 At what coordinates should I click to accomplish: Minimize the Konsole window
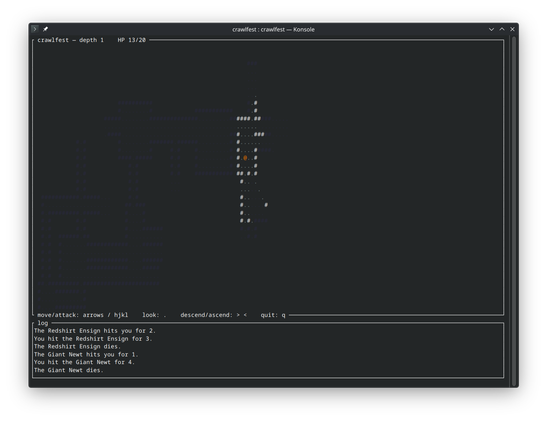(491, 29)
